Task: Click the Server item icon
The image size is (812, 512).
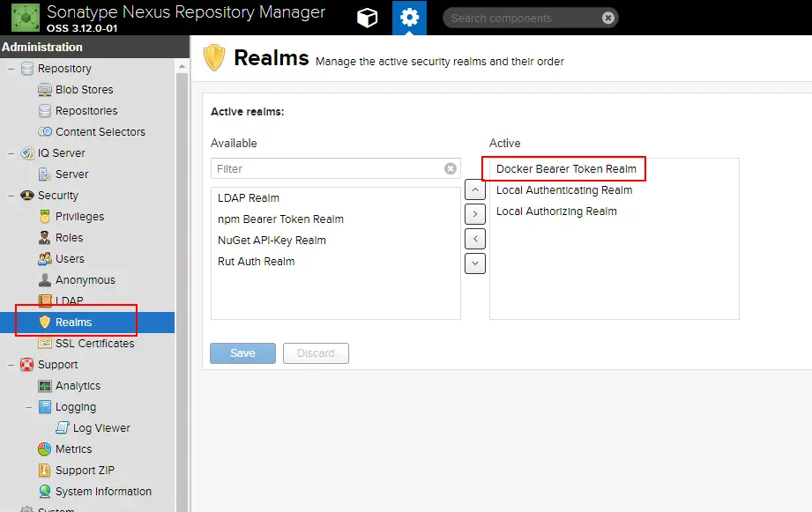Action: tap(45, 174)
